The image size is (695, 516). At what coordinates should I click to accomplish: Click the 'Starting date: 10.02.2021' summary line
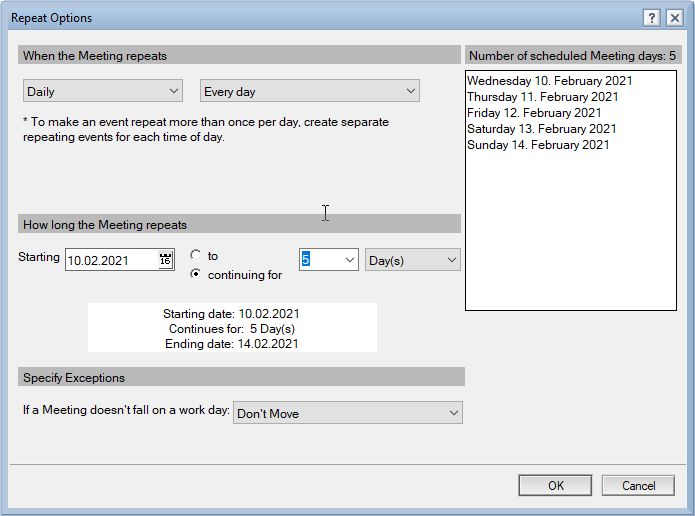(x=231, y=313)
